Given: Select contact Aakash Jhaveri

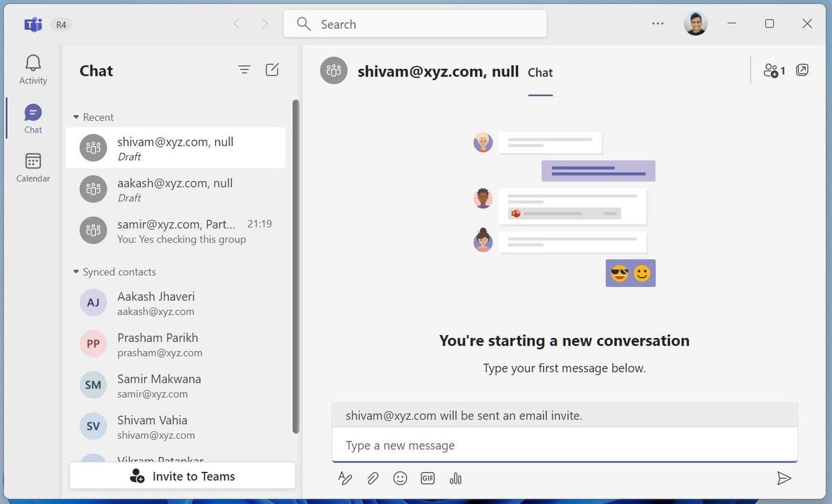Looking at the screenshot, I should 176,303.
